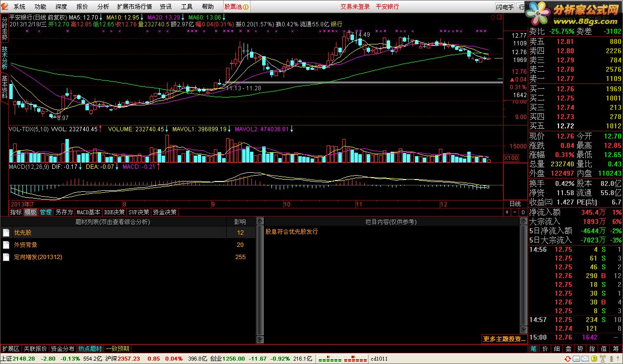
Task: Open the 功能 menu
Action: coord(41,7)
